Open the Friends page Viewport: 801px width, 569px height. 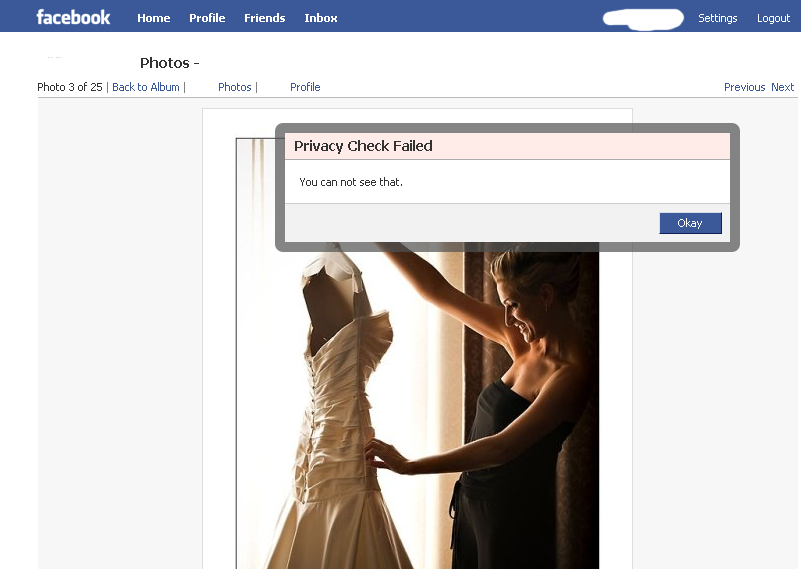pos(264,18)
